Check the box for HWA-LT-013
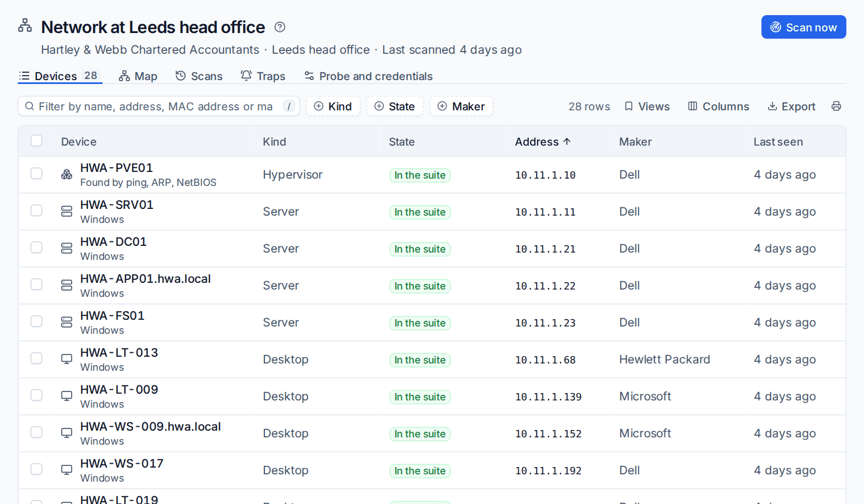The height and width of the screenshot is (504, 864). pos(36,358)
